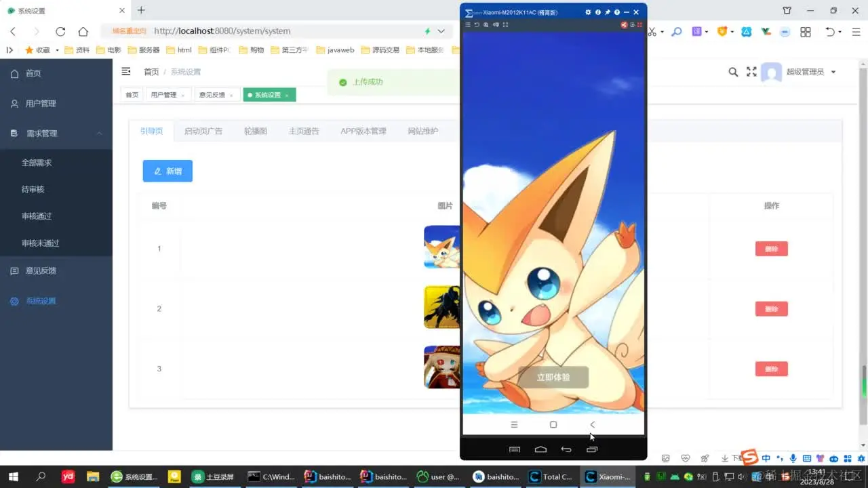
Task: Open the html bookmark folder
Action: click(178, 49)
